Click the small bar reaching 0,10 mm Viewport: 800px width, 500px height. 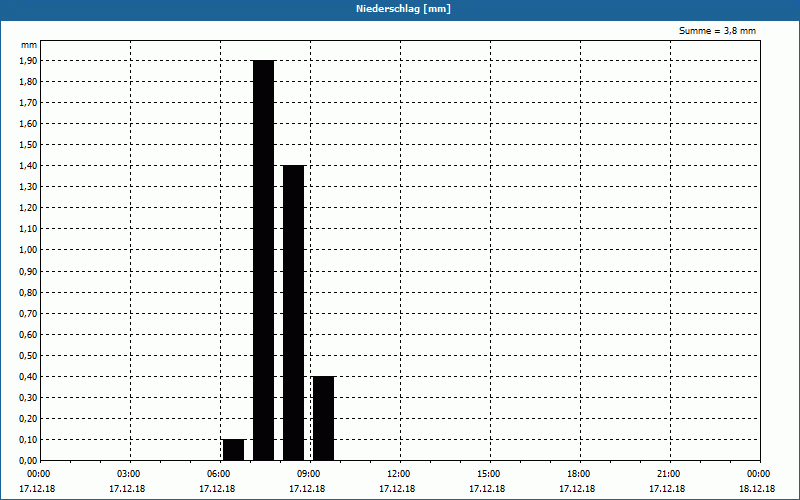point(234,450)
